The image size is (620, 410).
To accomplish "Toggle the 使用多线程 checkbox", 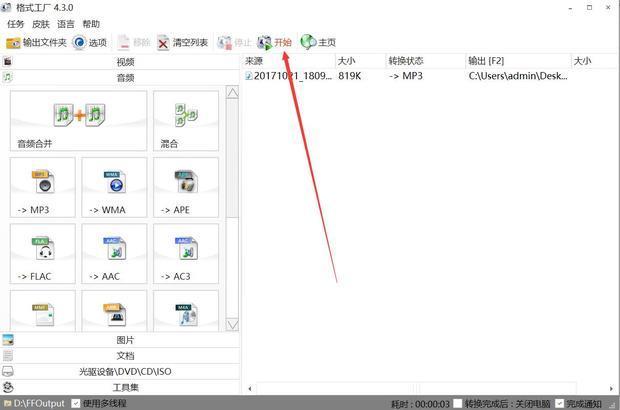I will pyautogui.click(x=76, y=403).
